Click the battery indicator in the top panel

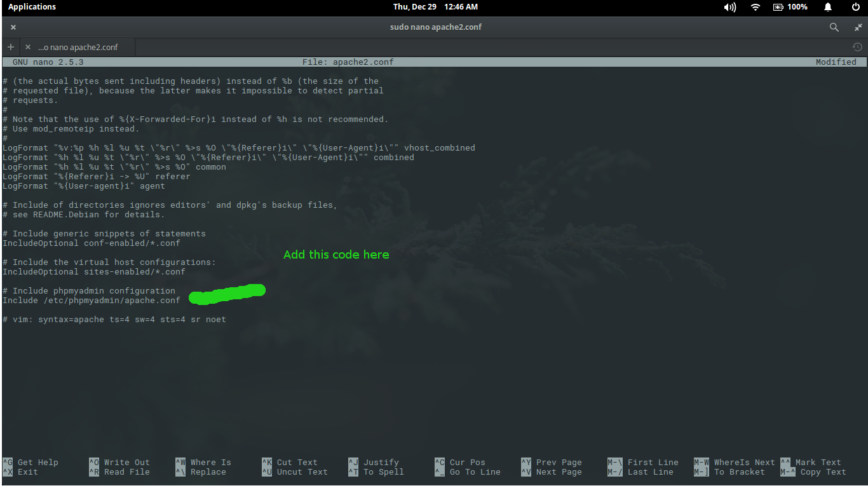pyautogui.click(x=781, y=7)
